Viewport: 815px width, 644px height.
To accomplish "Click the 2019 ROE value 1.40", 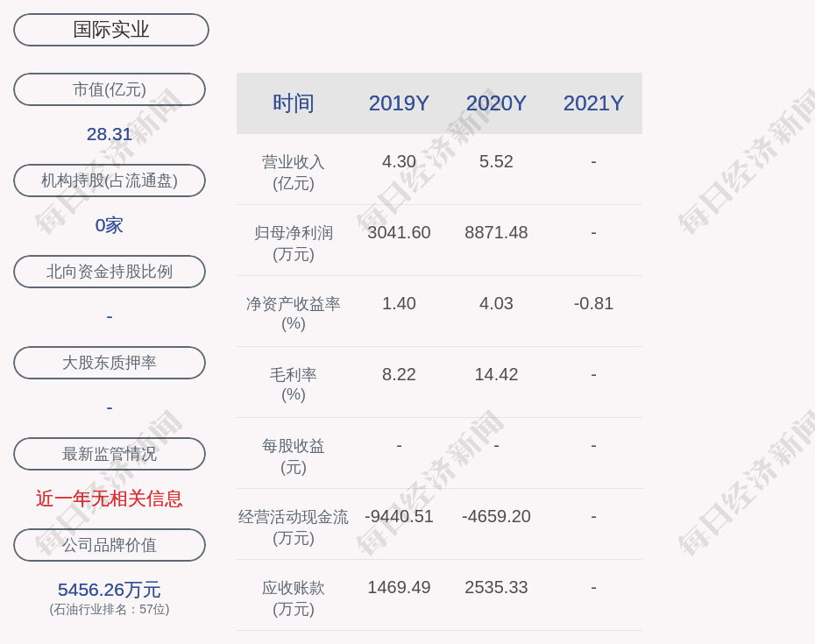I will [400, 303].
